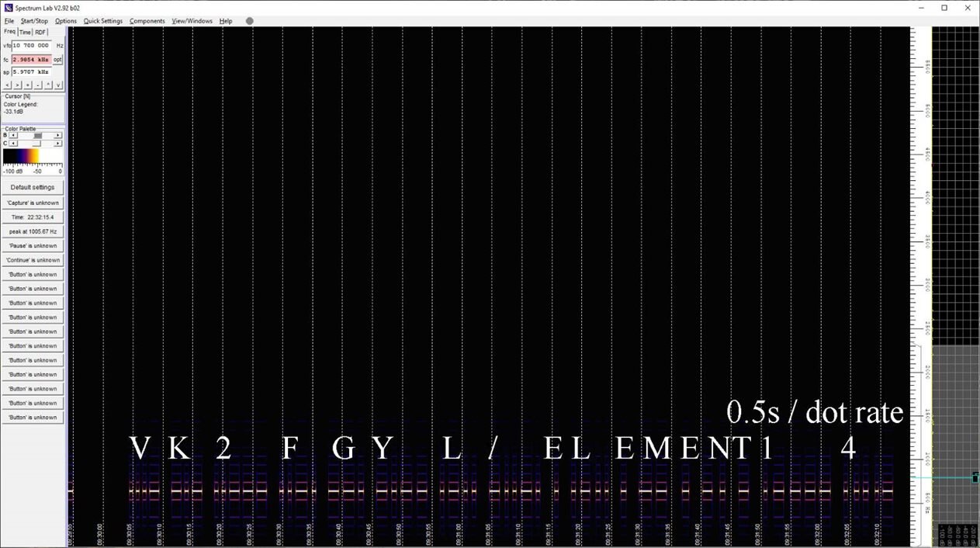
Task: Open the File menu
Action: [9, 21]
